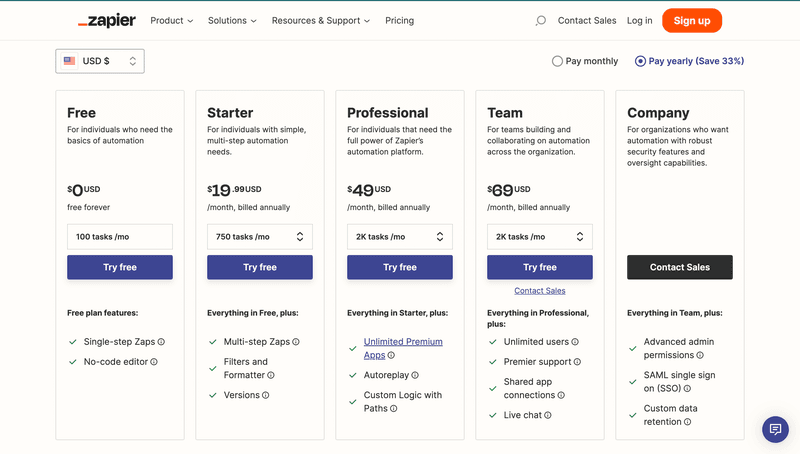
Task: Click the $69 USD Team price
Action: pos(509,190)
